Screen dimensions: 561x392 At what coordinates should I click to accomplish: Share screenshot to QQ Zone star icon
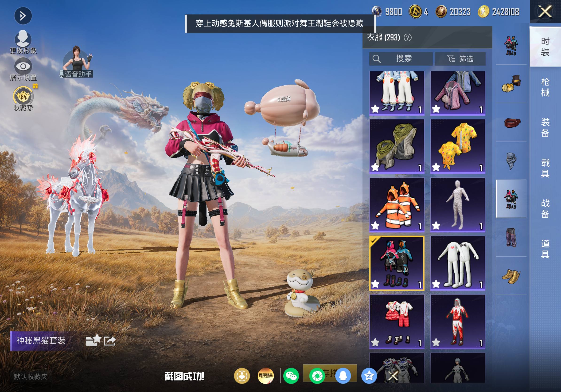click(x=369, y=376)
